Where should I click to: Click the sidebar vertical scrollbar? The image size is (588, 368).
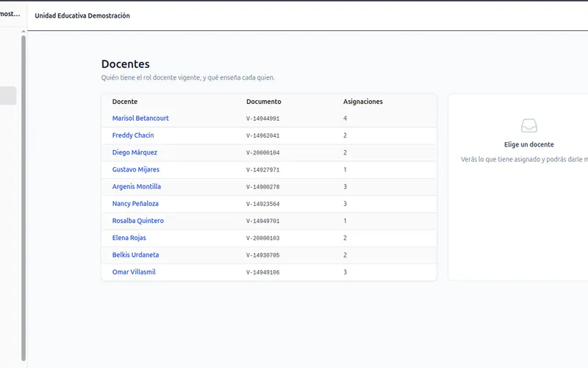tap(24, 198)
